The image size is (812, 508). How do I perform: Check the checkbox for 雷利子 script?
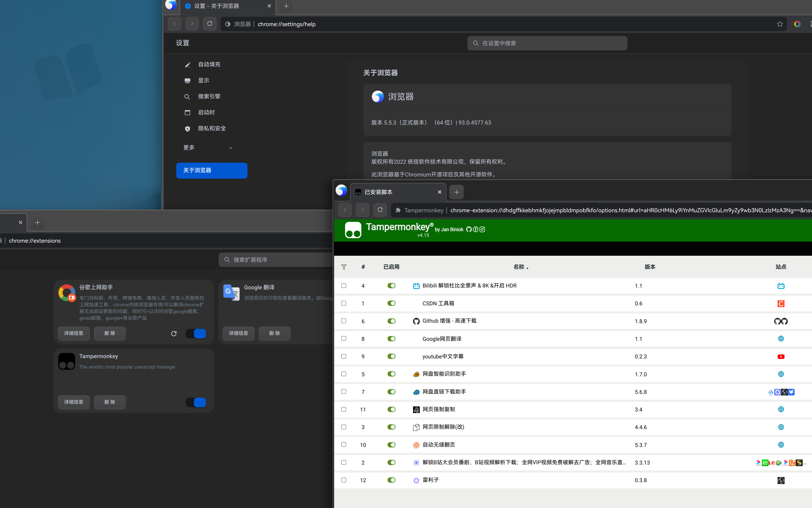(344, 480)
